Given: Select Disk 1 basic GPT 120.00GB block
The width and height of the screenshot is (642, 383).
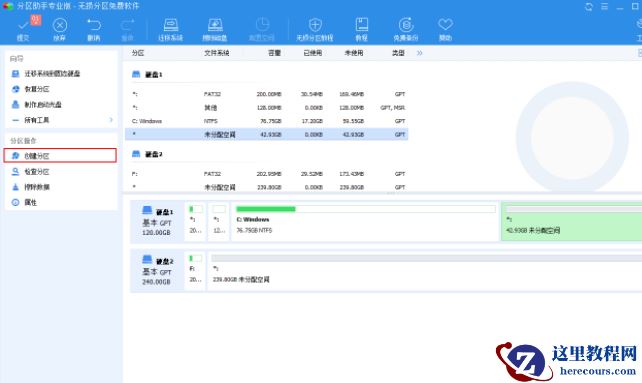Looking at the screenshot, I should [157, 222].
